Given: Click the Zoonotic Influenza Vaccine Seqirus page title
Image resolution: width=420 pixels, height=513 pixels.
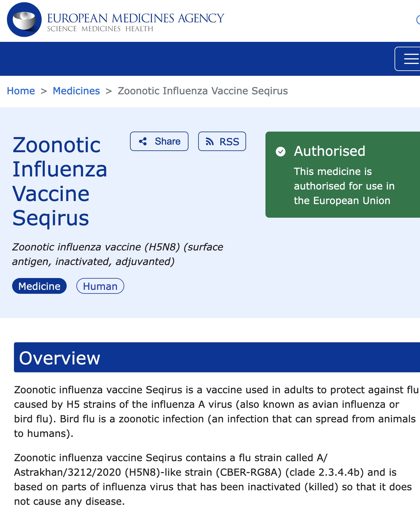Looking at the screenshot, I should tap(60, 181).
